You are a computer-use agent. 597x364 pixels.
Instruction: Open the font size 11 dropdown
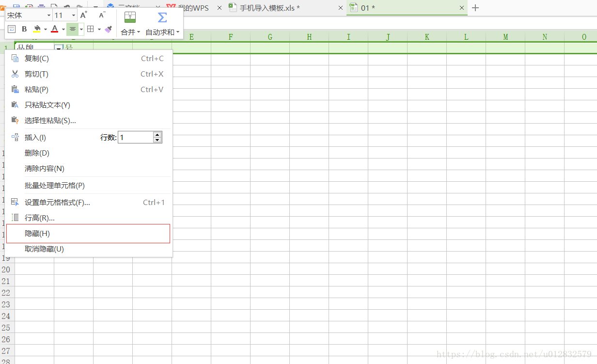click(74, 16)
